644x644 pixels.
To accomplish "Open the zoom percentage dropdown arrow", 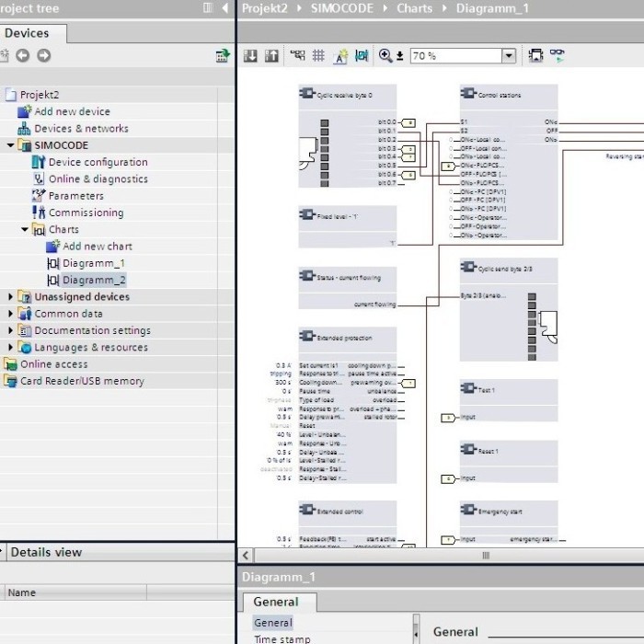I will (509, 55).
